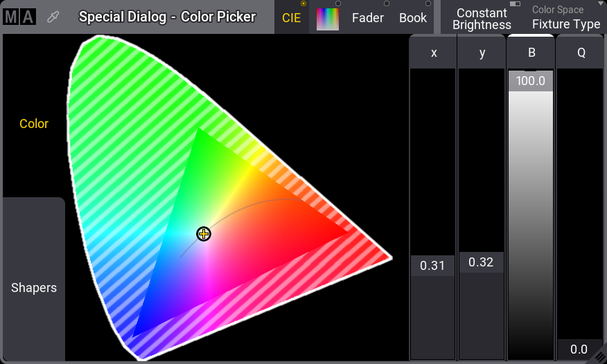This screenshot has width=607, height=364.
Task: Toggle Constant Brightness
Action: click(x=482, y=18)
